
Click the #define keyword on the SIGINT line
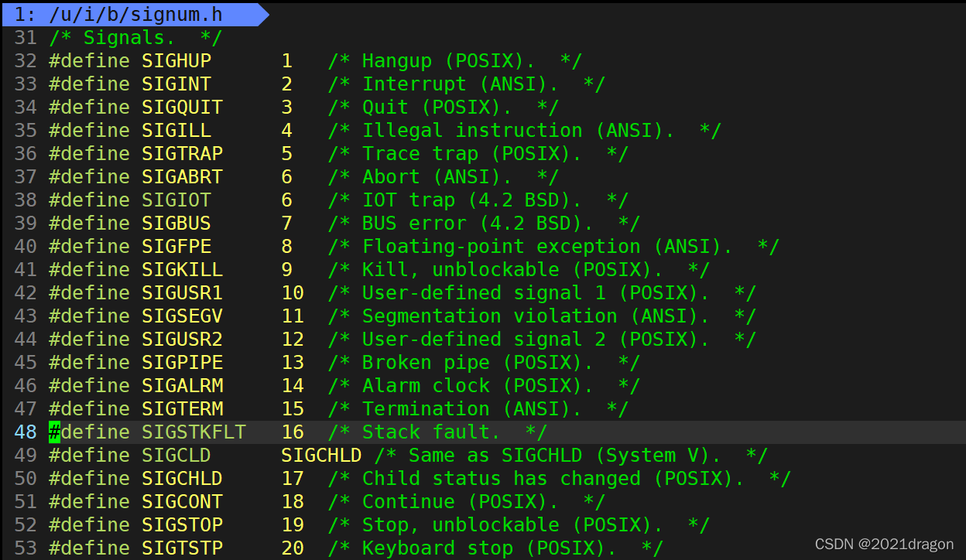89,84
